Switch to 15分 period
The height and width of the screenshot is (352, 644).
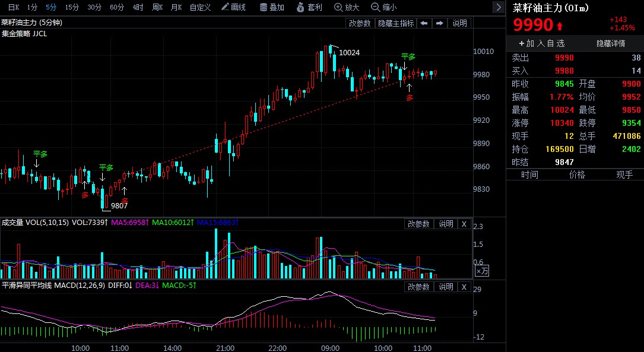(72, 7)
